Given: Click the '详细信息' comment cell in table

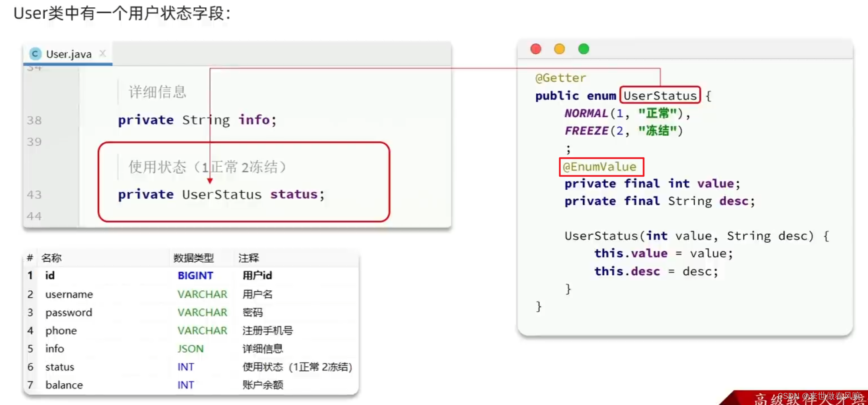Looking at the screenshot, I should (x=263, y=349).
